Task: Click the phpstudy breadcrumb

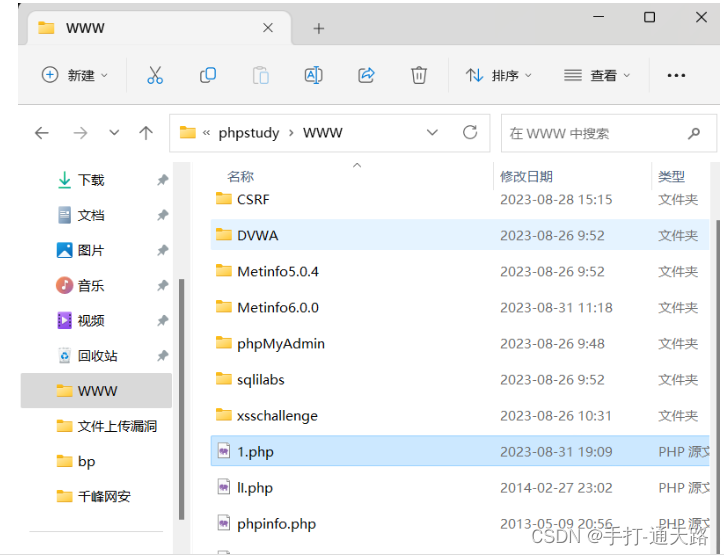Action: click(249, 133)
